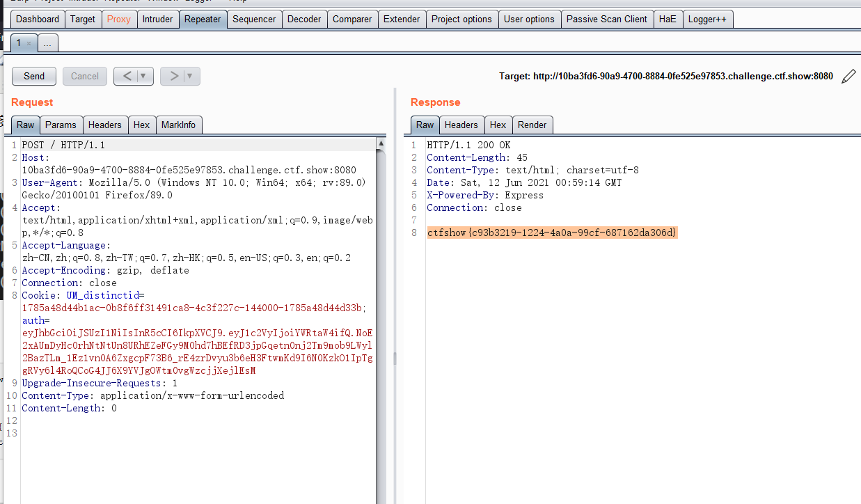Click the request editor scroll-up arrow

[x=381, y=143]
